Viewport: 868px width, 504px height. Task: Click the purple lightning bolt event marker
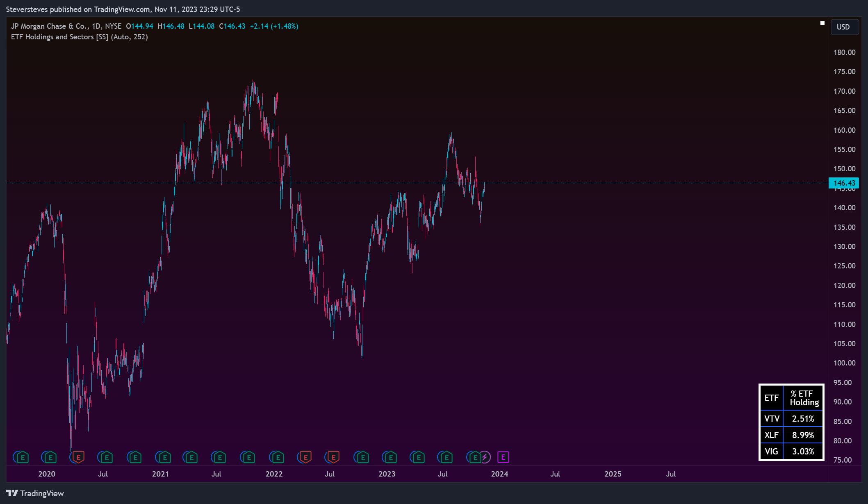(485, 457)
